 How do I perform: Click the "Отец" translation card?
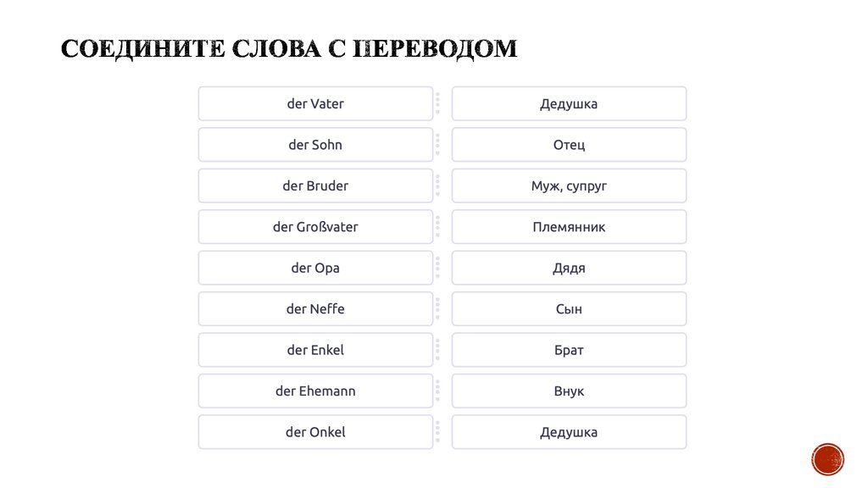click(569, 145)
